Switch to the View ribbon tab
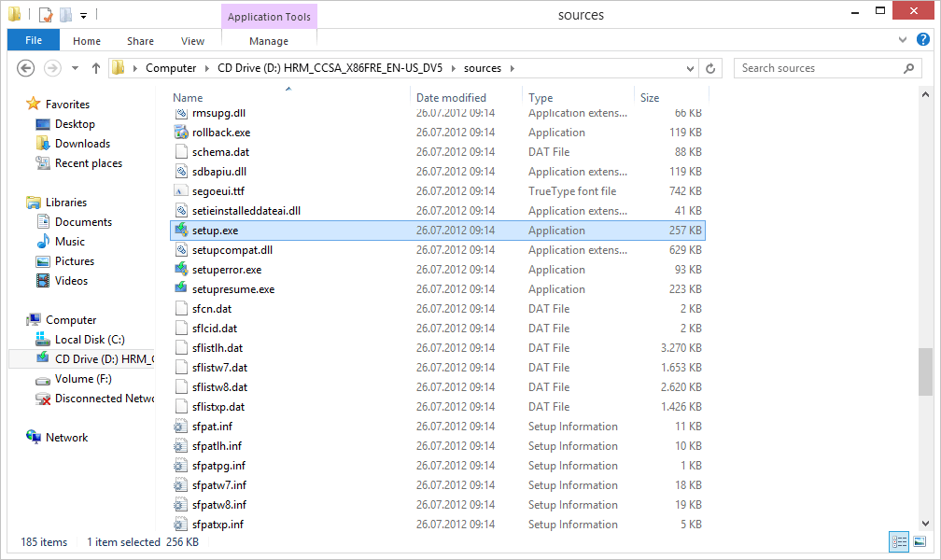941x560 pixels. coord(192,41)
